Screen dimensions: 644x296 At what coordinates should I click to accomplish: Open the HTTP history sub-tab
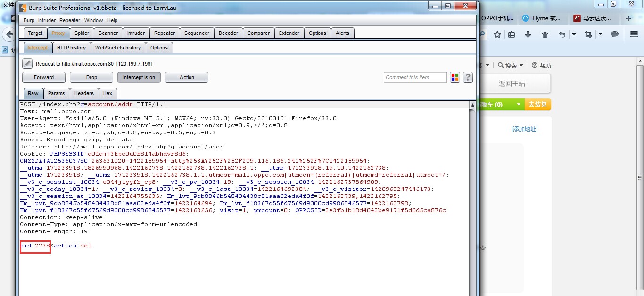71,48
